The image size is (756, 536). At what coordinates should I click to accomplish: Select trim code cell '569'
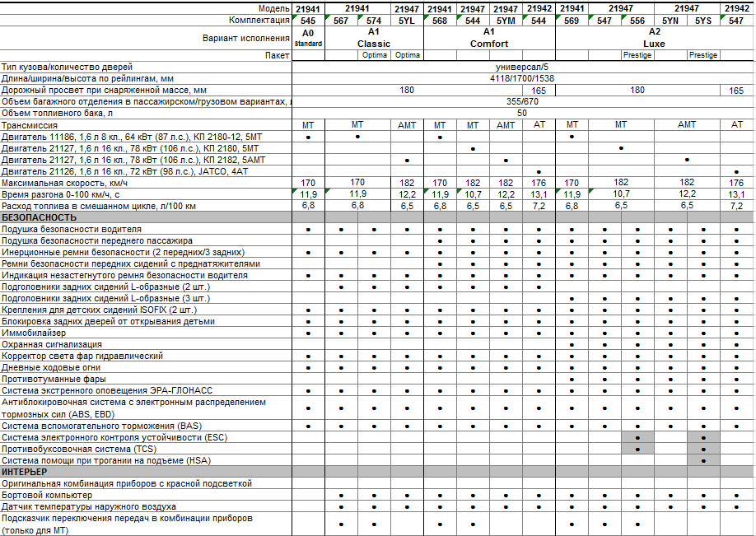(572, 21)
